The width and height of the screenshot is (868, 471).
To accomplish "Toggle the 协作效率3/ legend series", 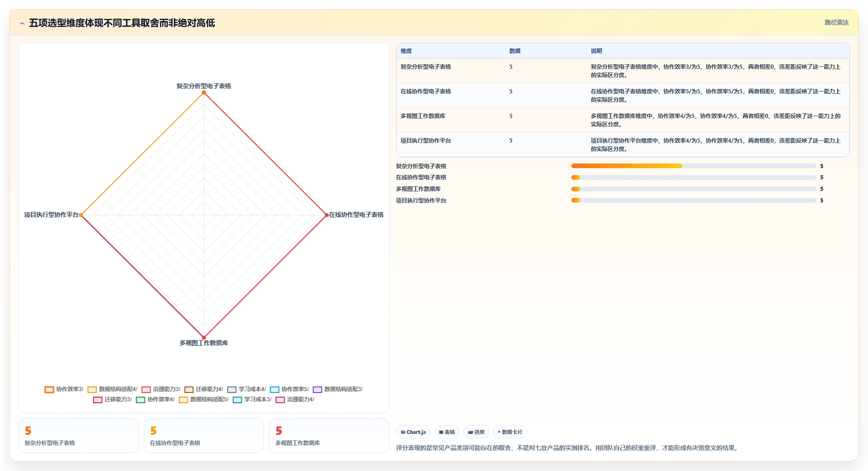I will pos(64,389).
